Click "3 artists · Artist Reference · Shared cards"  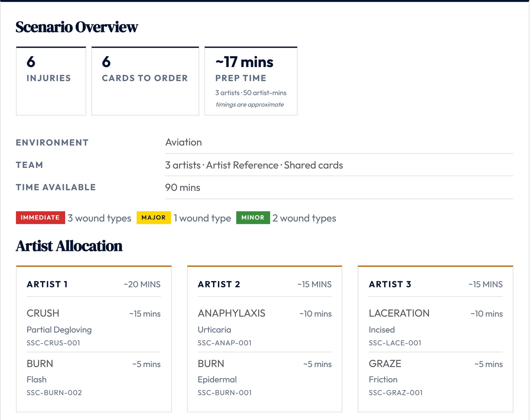(254, 165)
